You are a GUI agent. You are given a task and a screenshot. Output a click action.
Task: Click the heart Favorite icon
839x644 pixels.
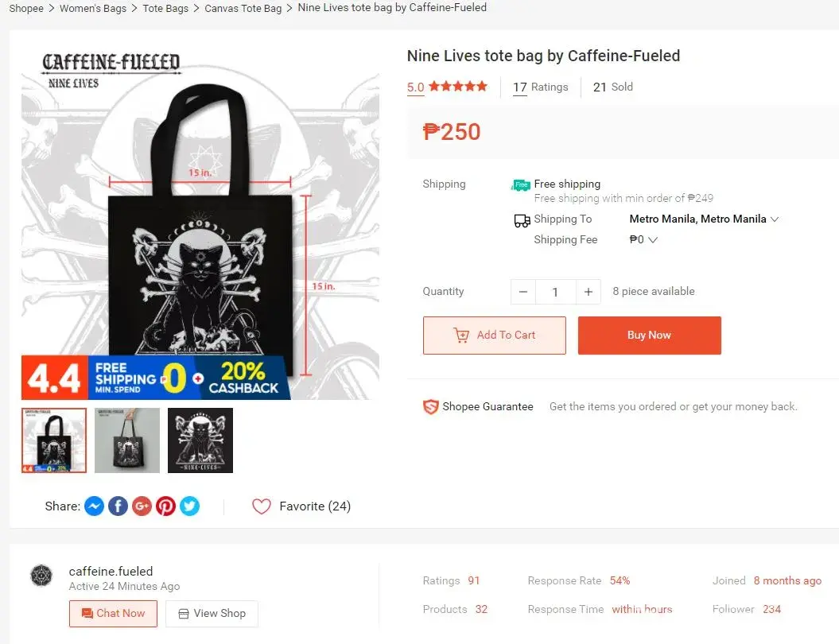tap(261, 506)
